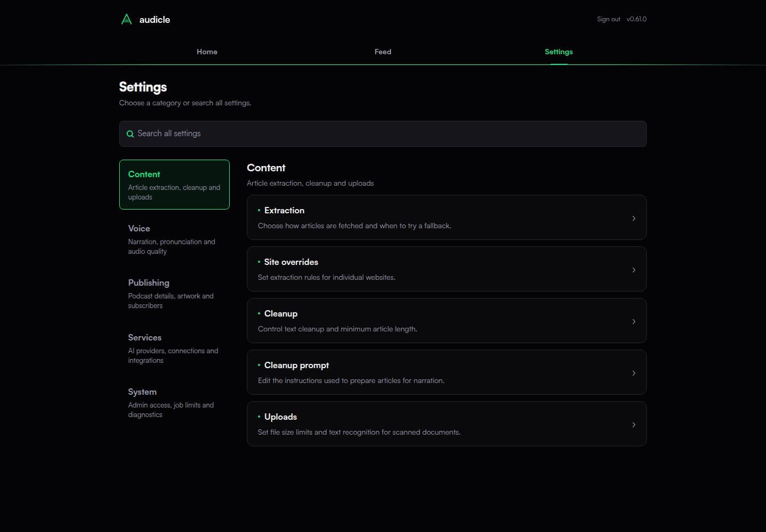
Task: Select the Settings tab
Action: pos(559,52)
